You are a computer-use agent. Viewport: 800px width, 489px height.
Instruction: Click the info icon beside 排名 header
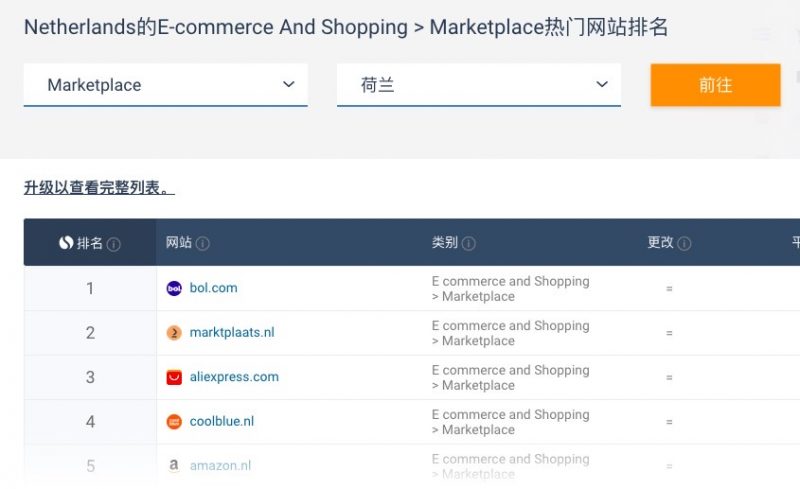click(x=114, y=244)
